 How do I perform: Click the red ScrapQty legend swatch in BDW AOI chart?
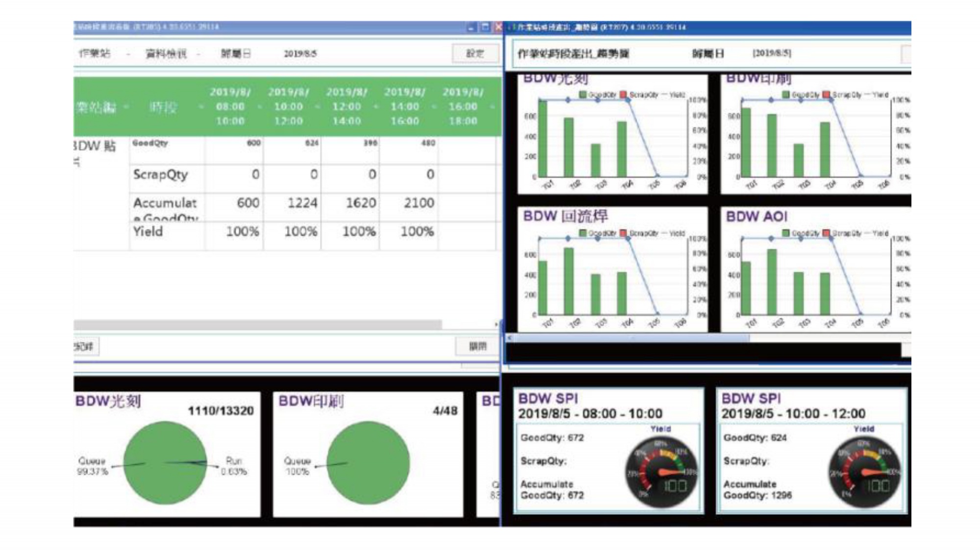[826, 233]
